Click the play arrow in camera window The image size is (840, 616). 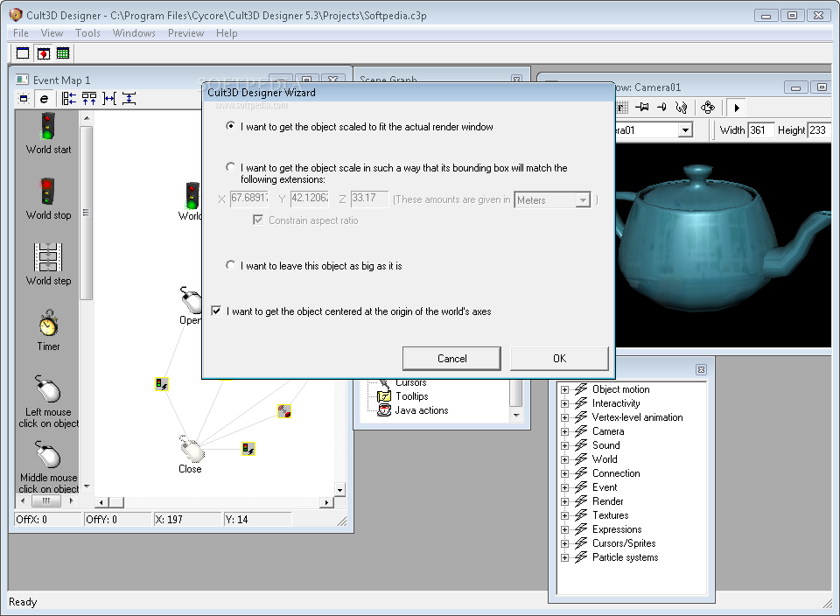click(x=737, y=108)
